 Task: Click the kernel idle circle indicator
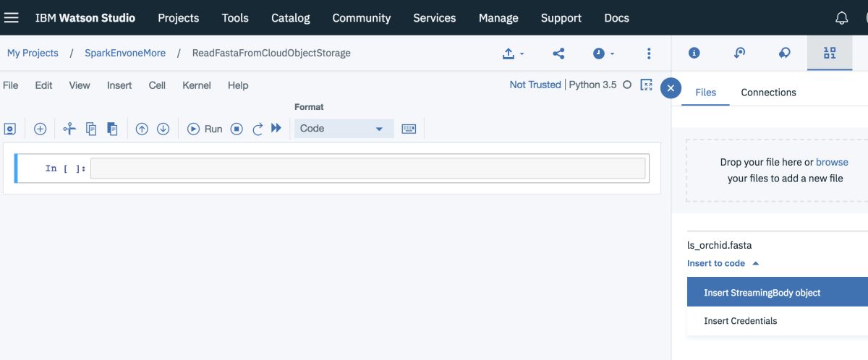point(627,85)
